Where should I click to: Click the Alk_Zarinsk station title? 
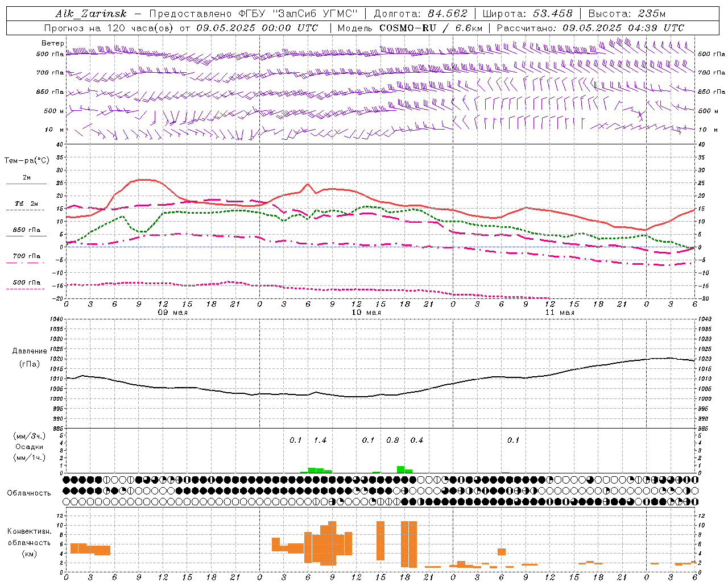tap(91, 14)
